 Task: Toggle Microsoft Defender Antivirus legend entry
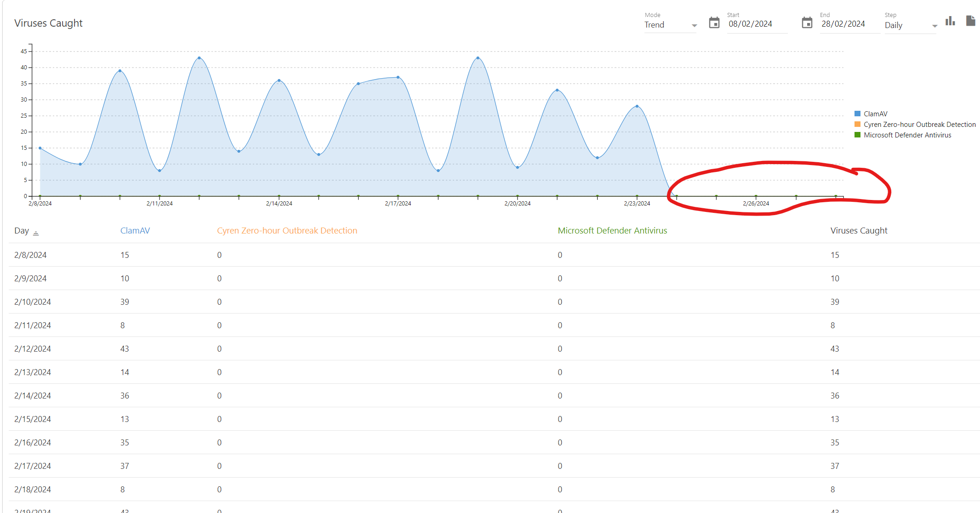pos(907,135)
